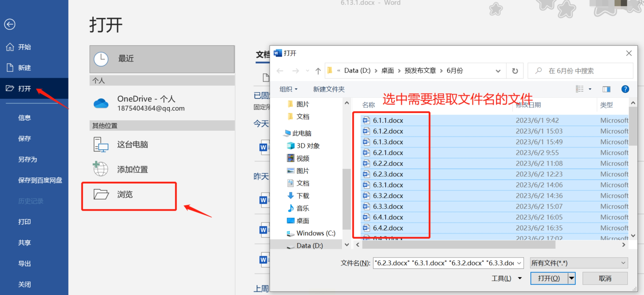Click down arrow of navigation pane scrollbar

pos(347,245)
